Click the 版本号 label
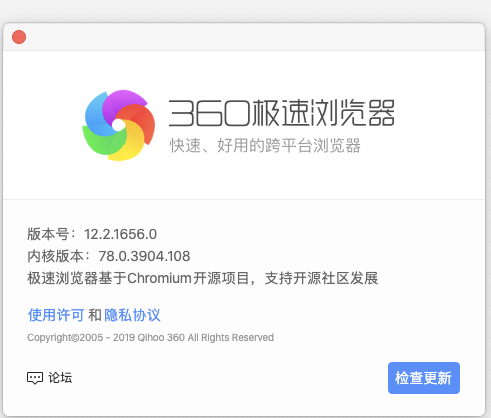The width and height of the screenshot is (491, 418). (x=48, y=234)
